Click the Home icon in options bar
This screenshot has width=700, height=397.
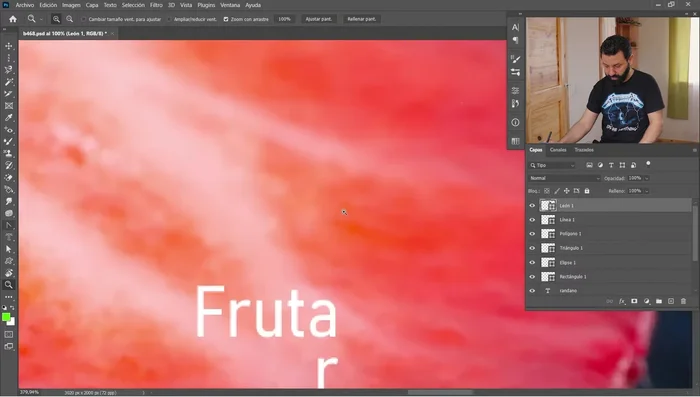(x=13, y=19)
